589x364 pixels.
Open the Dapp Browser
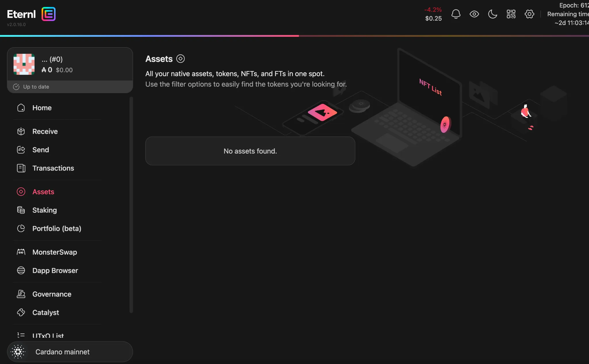55,270
